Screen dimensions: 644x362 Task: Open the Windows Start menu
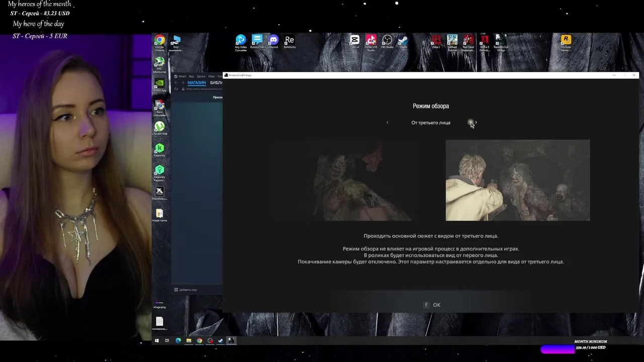156,340
